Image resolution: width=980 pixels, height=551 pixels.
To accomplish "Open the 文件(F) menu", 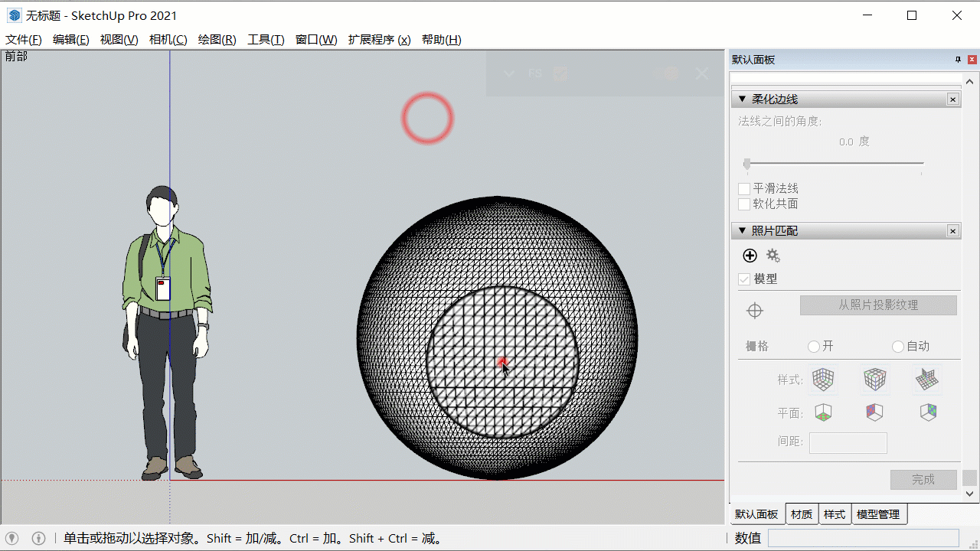I will (x=24, y=40).
